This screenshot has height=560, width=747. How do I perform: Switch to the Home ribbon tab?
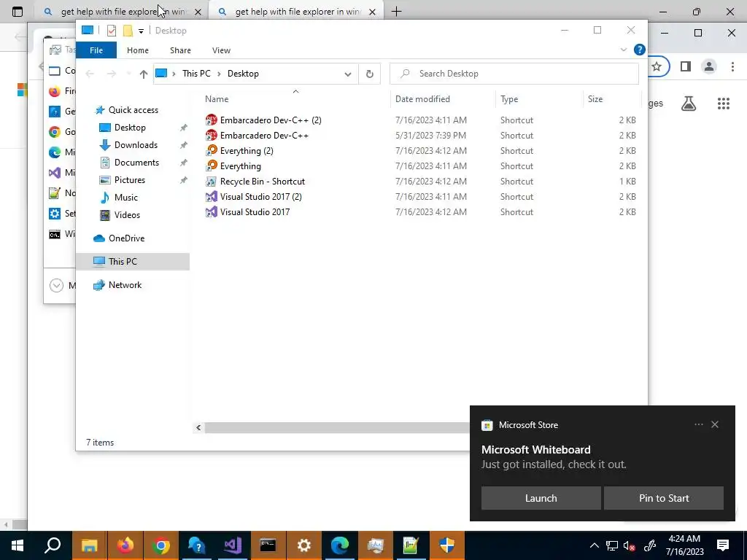click(x=138, y=50)
